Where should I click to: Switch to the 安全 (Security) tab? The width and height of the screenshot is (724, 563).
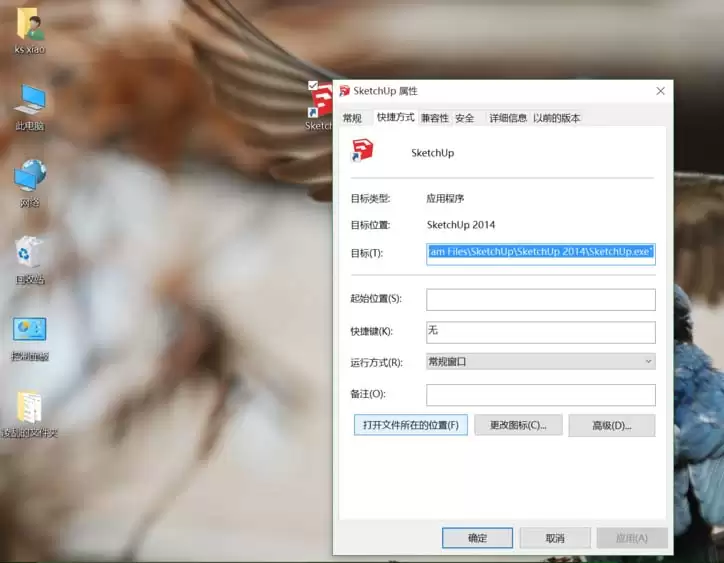point(465,118)
